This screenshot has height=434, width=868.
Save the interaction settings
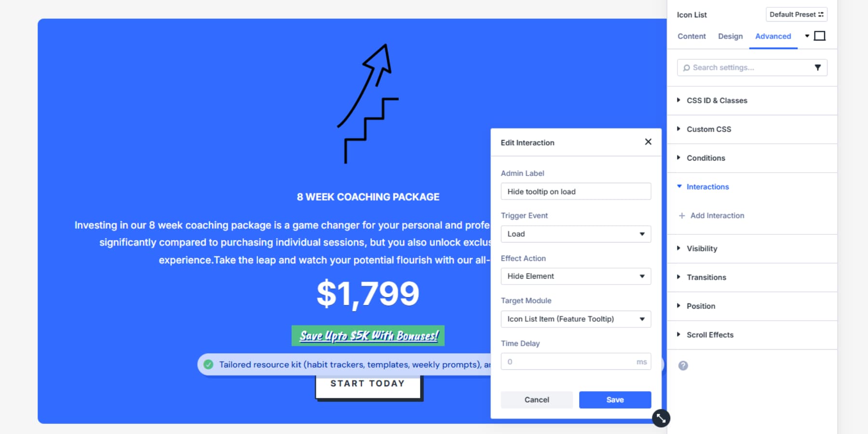click(x=615, y=400)
